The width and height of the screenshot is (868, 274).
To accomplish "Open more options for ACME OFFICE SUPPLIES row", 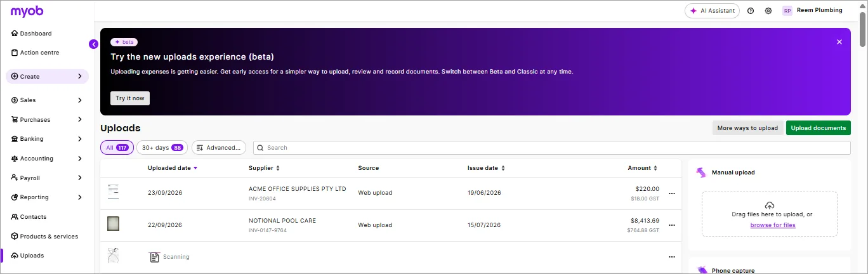I will 672,193.
